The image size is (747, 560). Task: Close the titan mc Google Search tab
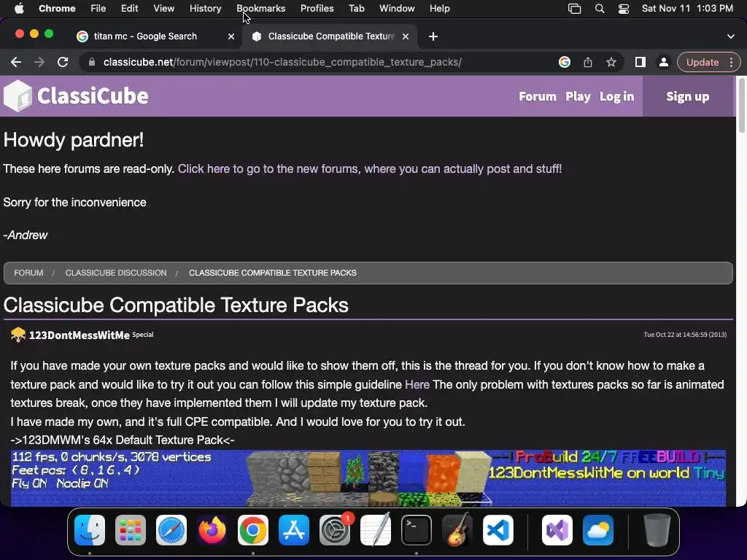click(x=231, y=36)
